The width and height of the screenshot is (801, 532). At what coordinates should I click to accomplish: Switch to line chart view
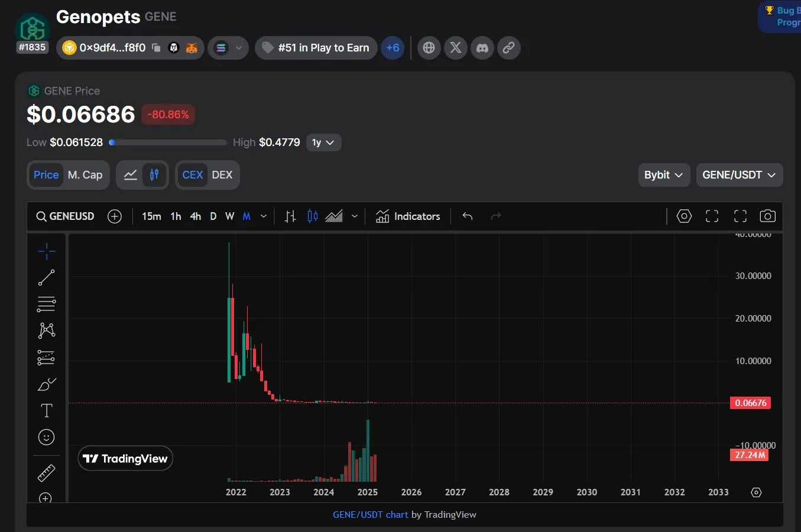click(x=131, y=175)
